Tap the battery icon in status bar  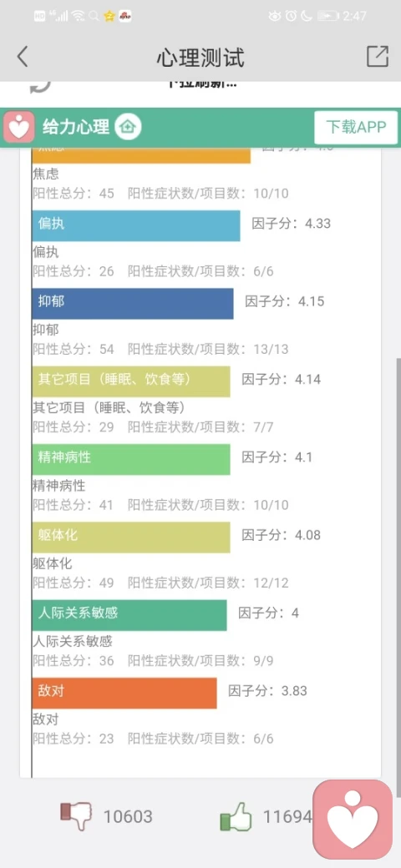pos(327,16)
